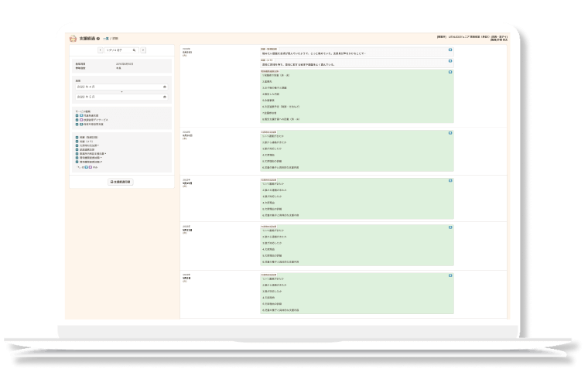Click the 支援経過 help question-mark icon
Viewport: 588px width, 369px height.
(98, 38)
